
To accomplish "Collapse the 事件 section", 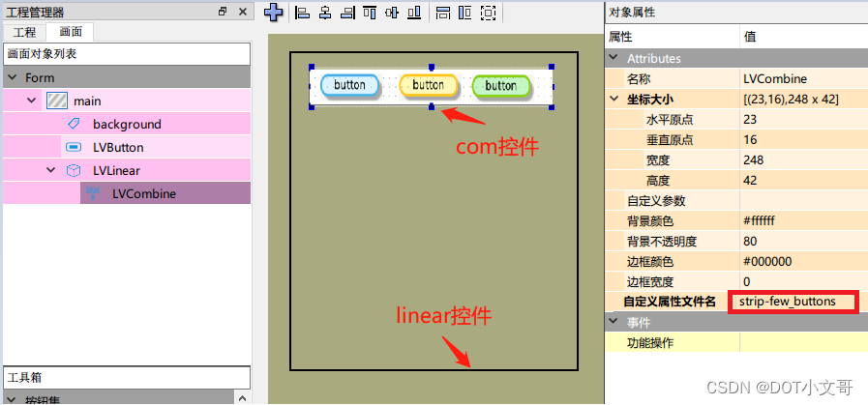I will pos(614,322).
